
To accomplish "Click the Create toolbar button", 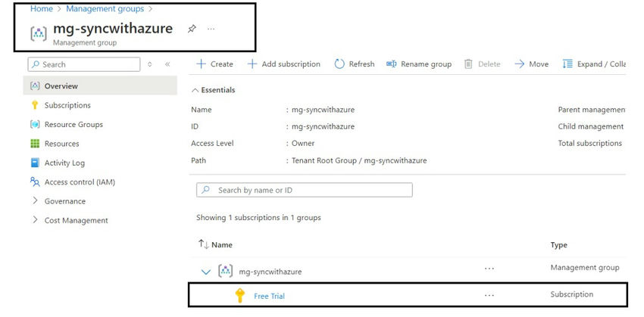I will coord(215,64).
